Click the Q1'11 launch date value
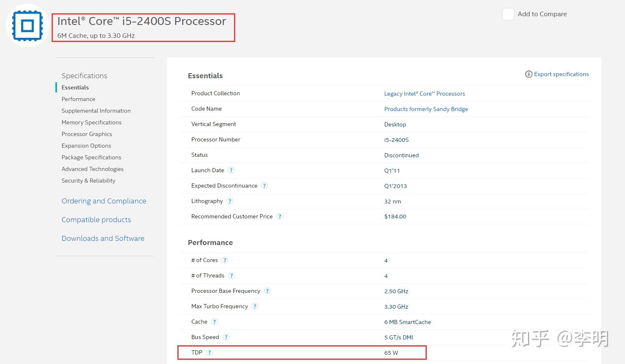The height and width of the screenshot is (364, 625). 392,171
